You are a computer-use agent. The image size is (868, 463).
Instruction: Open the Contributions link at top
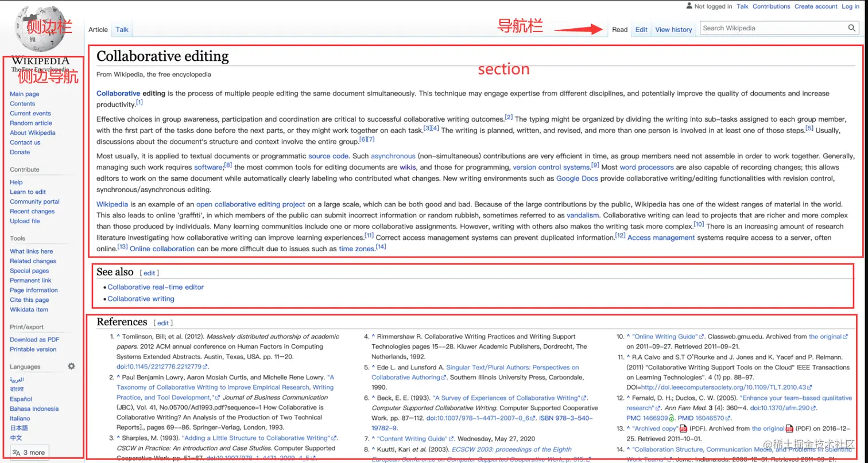coord(771,6)
